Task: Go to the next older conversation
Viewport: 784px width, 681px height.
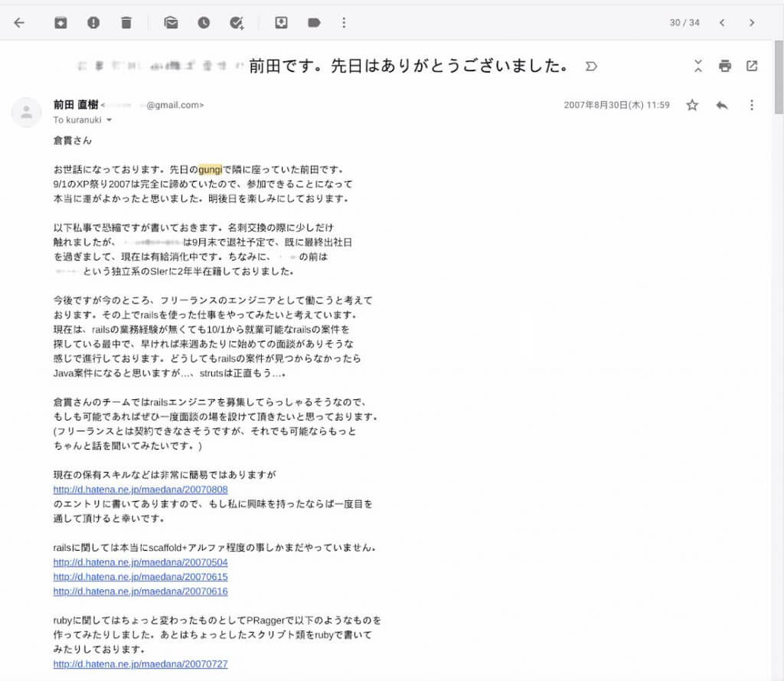Action: point(752,23)
